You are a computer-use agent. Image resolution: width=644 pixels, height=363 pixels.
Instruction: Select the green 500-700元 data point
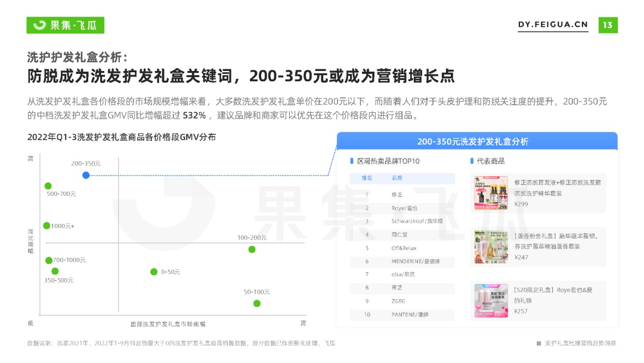click(48, 186)
